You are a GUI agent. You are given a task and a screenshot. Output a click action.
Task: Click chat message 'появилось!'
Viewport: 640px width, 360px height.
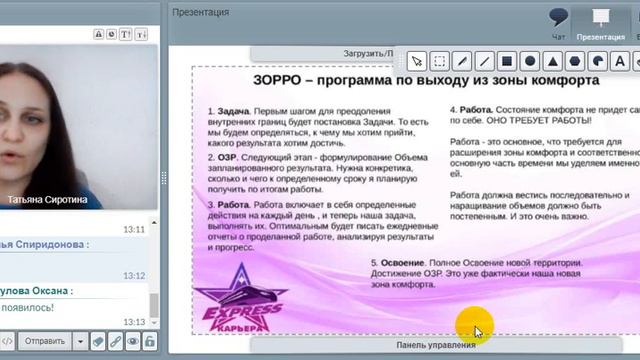coord(27,308)
